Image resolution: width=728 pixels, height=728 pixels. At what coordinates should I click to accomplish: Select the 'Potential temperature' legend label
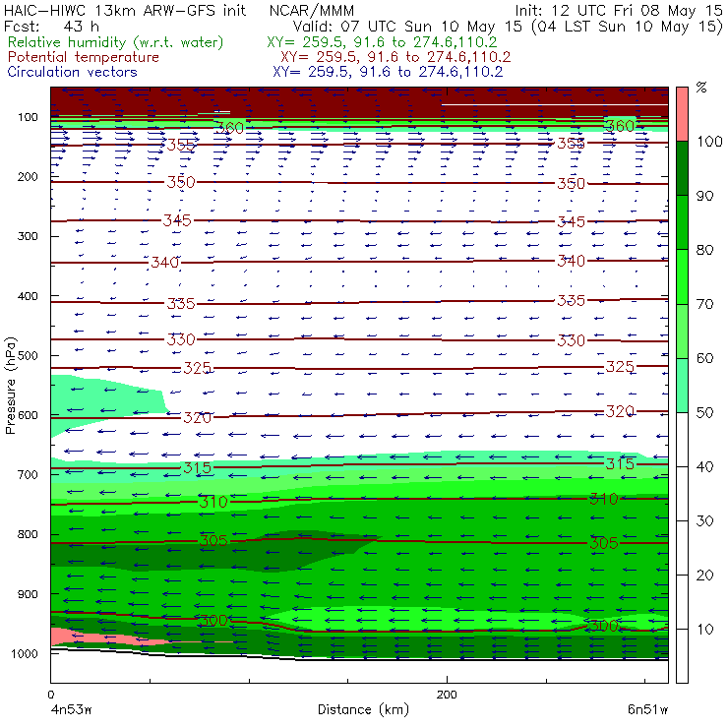(x=83, y=57)
